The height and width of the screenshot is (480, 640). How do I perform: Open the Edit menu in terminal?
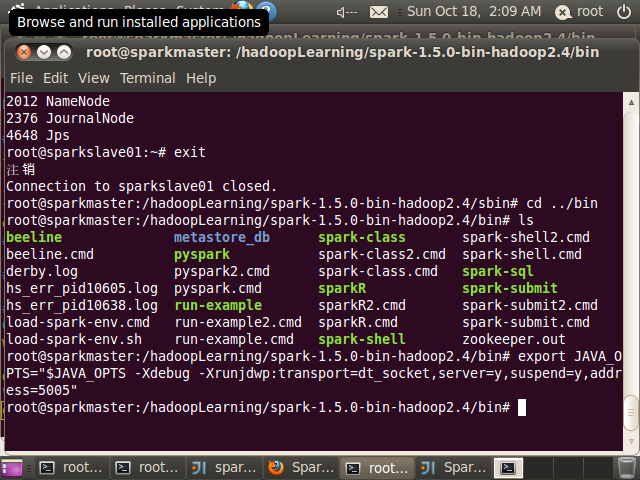(x=56, y=78)
